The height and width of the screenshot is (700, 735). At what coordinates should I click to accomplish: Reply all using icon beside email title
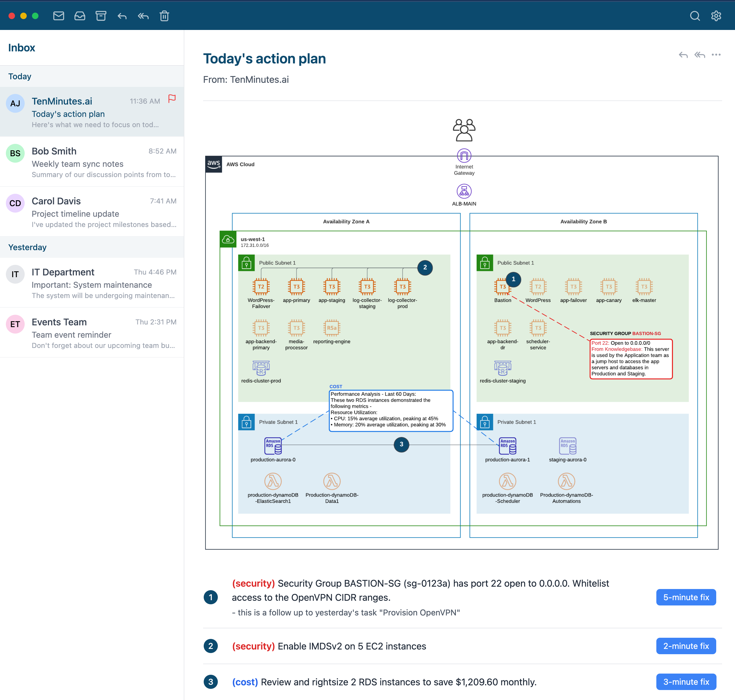(x=699, y=55)
